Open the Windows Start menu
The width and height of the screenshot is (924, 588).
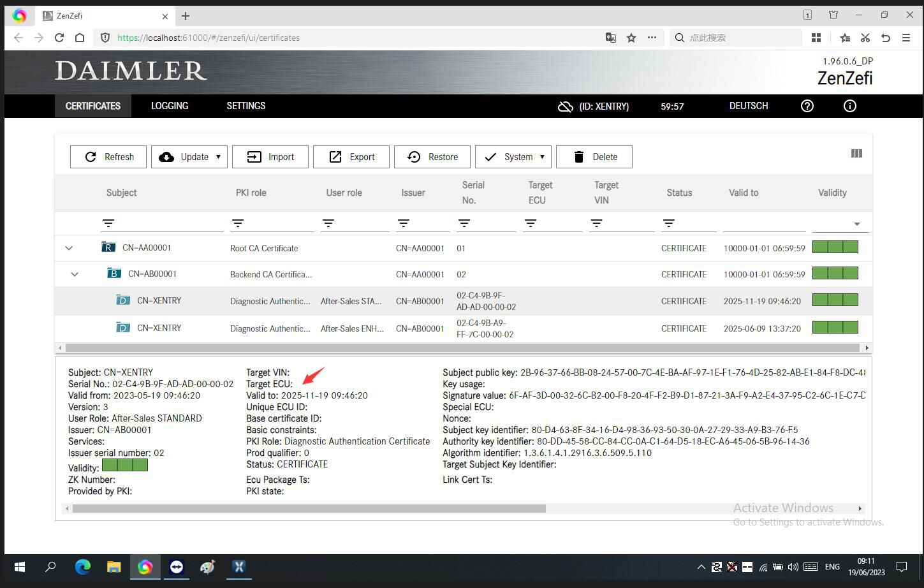20,567
